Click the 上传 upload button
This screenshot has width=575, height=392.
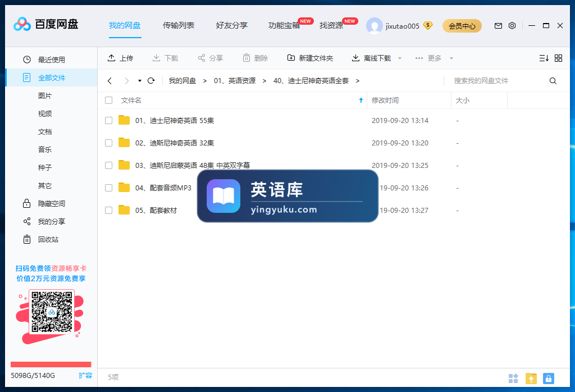[120, 58]
